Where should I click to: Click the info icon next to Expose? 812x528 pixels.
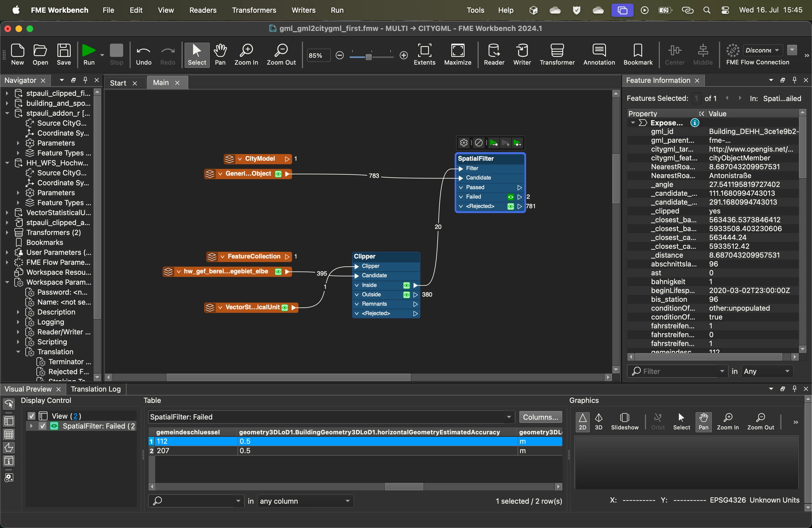coord(695,123)
